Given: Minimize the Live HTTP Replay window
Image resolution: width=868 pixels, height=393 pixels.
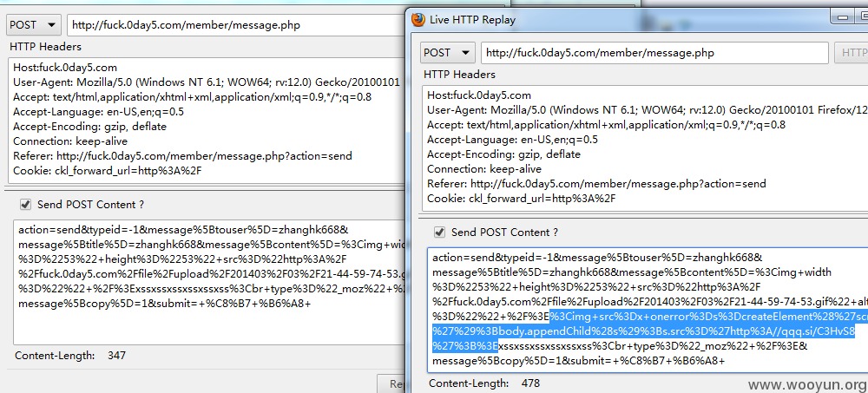Looking at the screenshot, I should click(x=844, y=17).
